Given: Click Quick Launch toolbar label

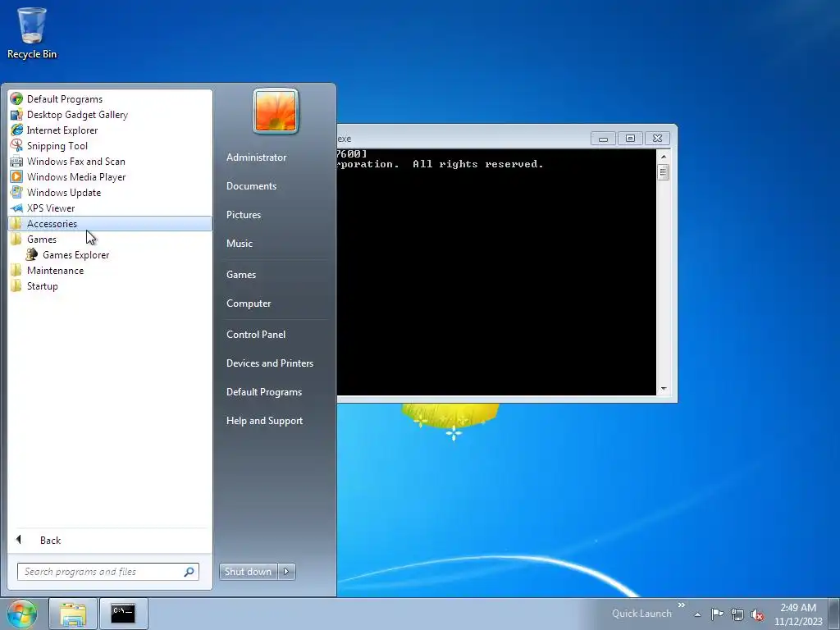Looking at the screenshot, I should [x=641, y=614].
